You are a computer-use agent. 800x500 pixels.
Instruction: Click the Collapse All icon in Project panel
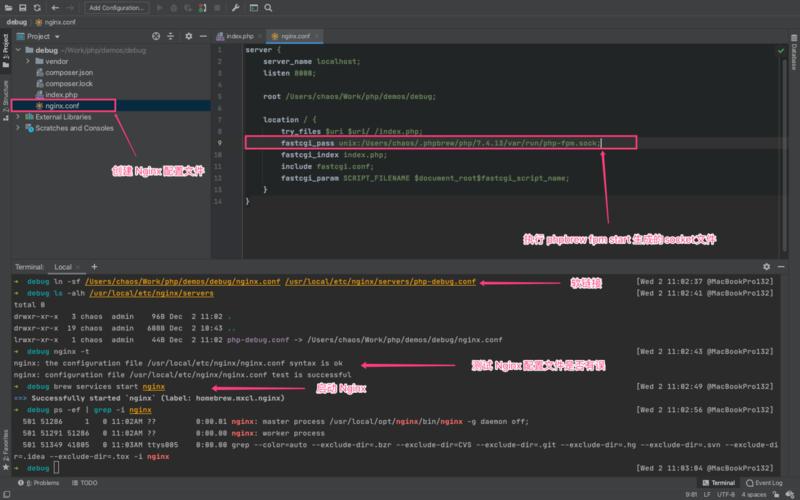click(x=170, y=36)
